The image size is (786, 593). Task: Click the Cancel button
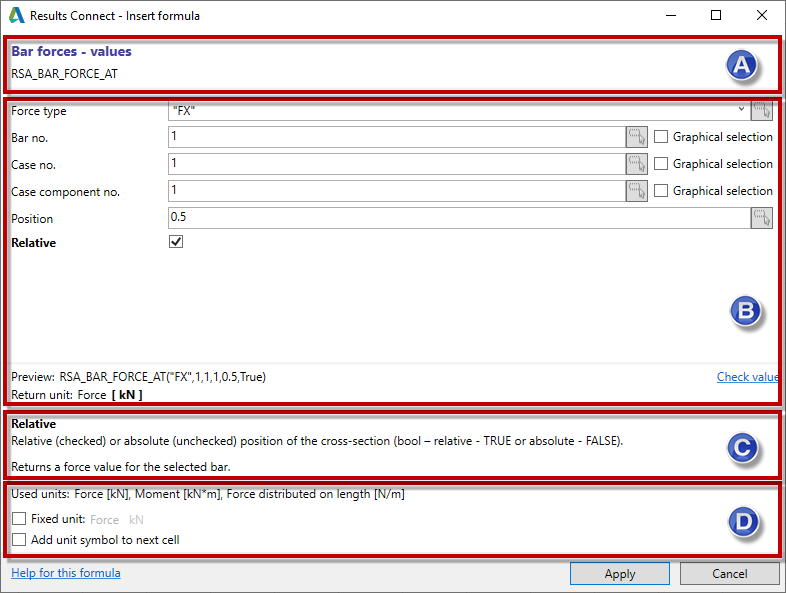[729, 573]
